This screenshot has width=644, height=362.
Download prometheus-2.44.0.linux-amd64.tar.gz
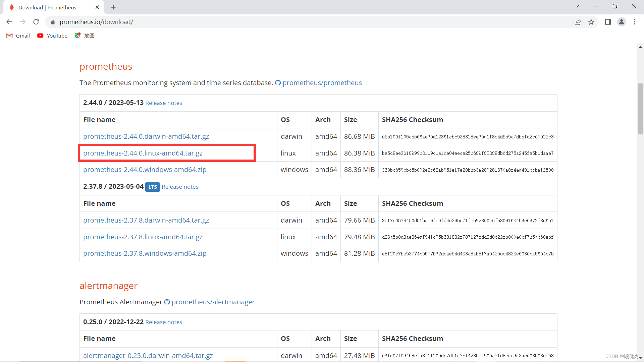pos(143,153)
